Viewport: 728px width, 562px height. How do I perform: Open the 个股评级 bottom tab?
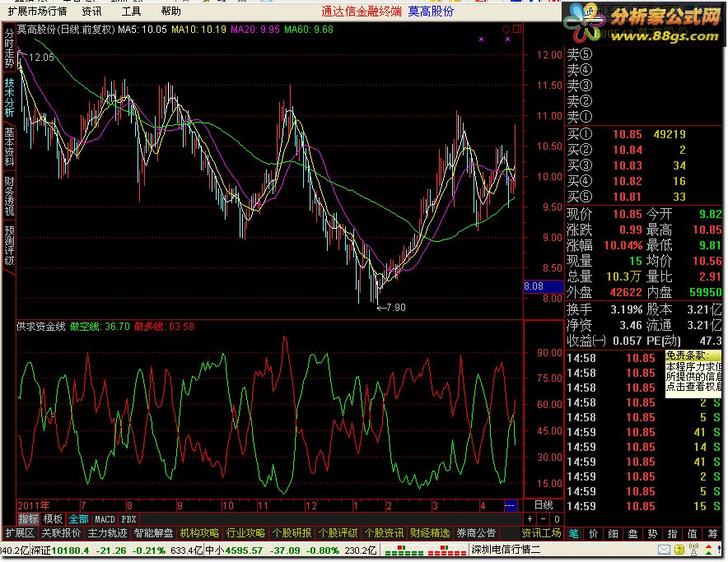tap(338, 532)
